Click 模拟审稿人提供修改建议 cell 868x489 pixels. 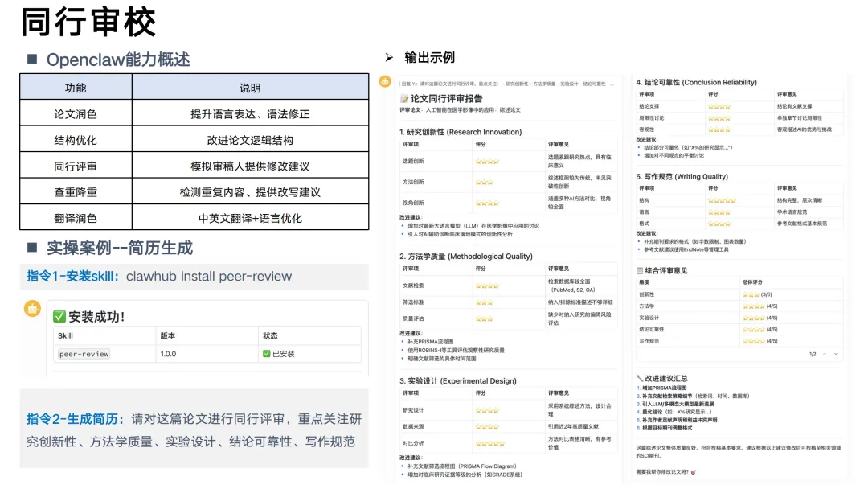pyautogui.click(x=250, y=166)
